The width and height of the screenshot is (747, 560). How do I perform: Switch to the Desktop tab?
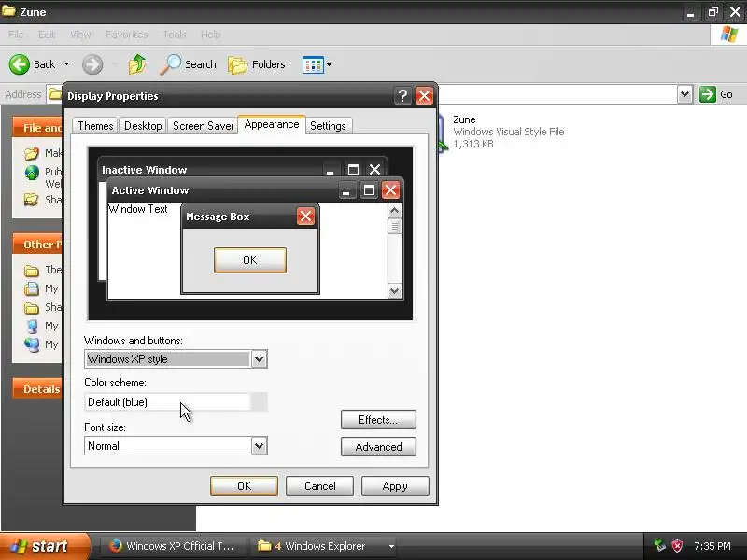(143, 126)
